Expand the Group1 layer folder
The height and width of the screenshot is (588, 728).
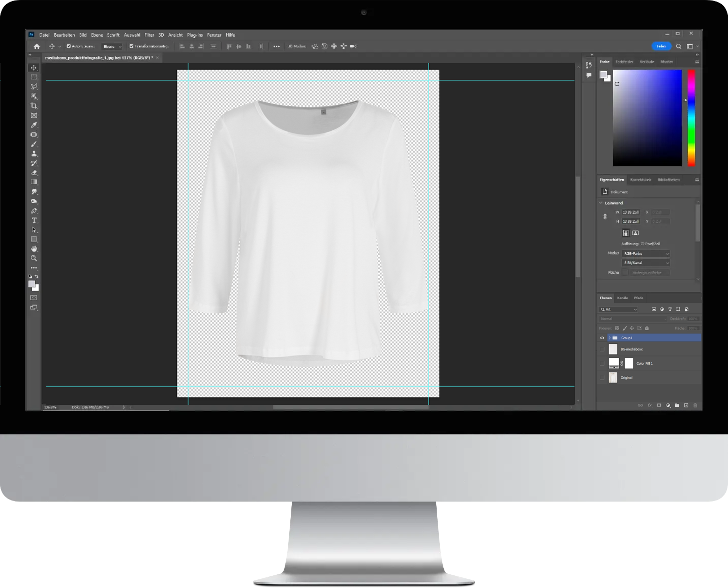tap(610, 338)
